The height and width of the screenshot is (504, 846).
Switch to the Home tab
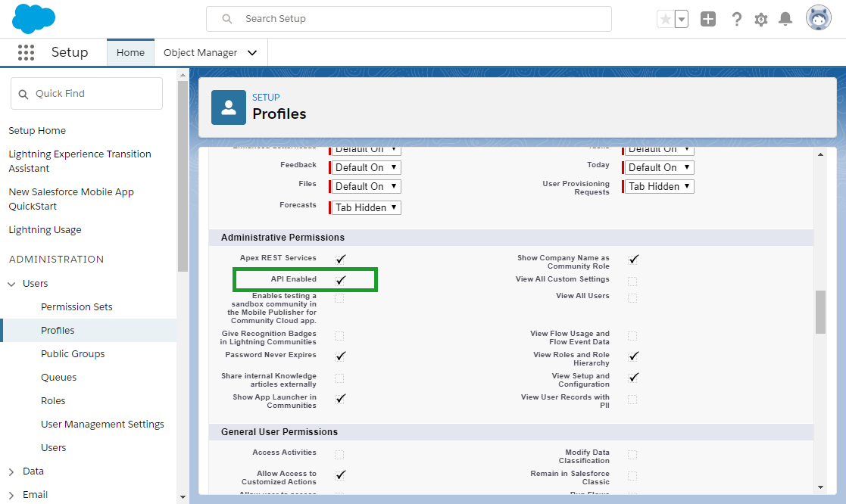point(130,53)
